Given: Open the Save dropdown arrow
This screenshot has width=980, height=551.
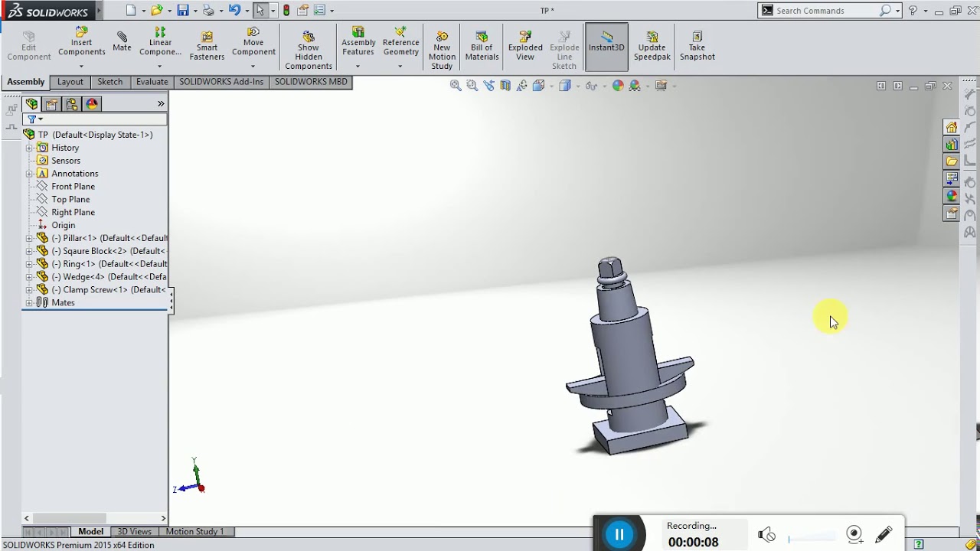Looking at the screenshot, I should coord(195,11).
